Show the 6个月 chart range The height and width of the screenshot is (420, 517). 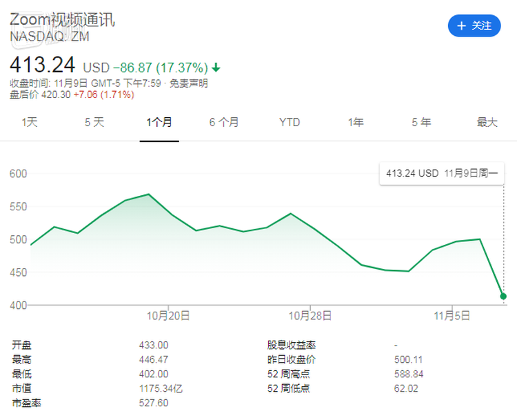tap(224, 122)
